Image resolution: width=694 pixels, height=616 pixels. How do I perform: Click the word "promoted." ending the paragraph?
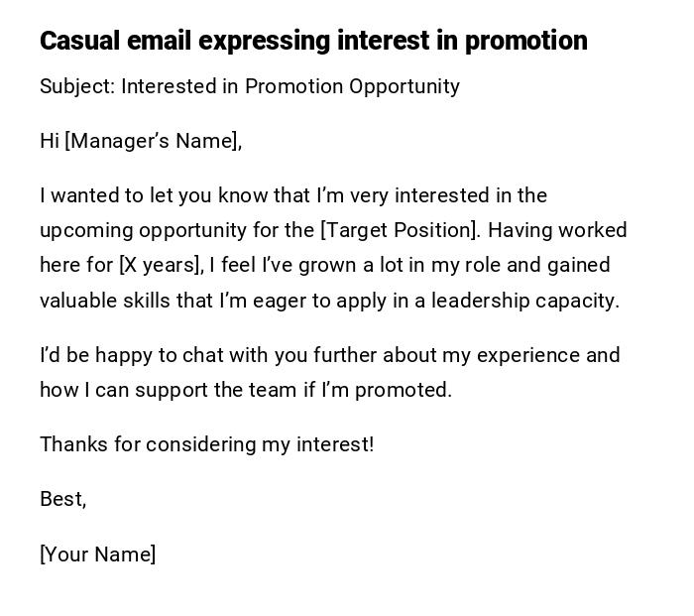click(x=404, y=390)
